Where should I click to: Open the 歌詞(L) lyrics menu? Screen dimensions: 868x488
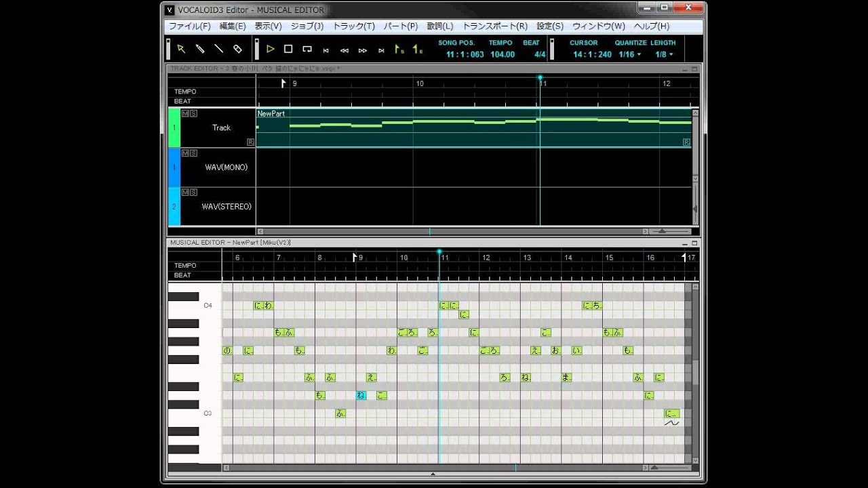pyautogui.click(x=440, y=26)
